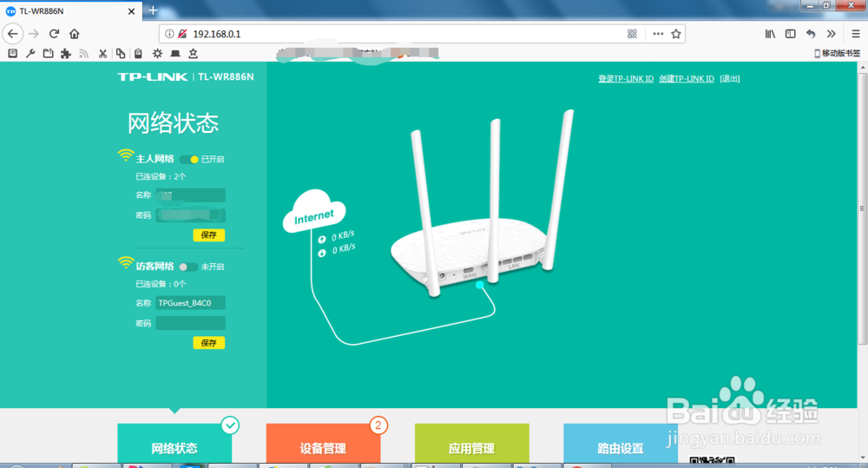868x468 pixels.
Task: Click the wrench tool icon in bookmarks bar
Action: coord(30,53)
